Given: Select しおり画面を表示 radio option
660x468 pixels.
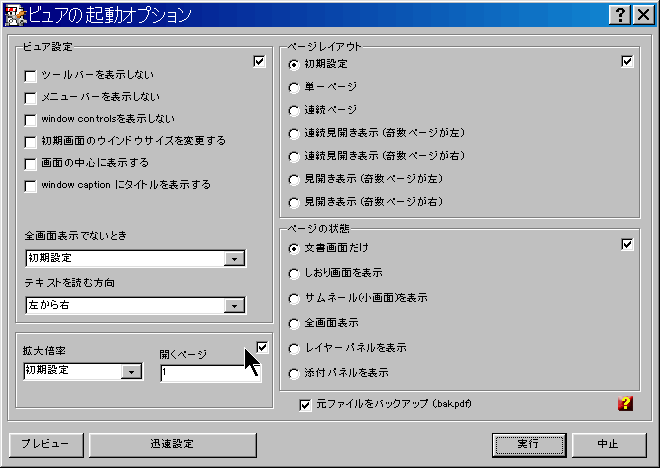Looking at the screenshot, I should tap(294, 274).
